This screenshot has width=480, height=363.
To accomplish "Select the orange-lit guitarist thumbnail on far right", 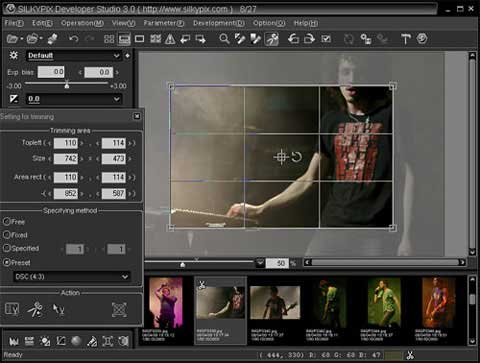I will point(439,303).
